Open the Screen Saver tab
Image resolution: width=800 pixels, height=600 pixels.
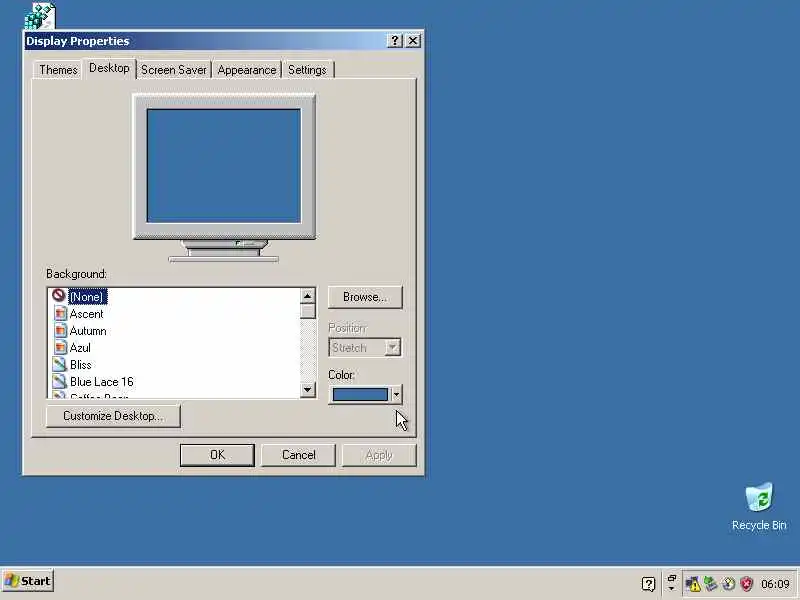173,70
